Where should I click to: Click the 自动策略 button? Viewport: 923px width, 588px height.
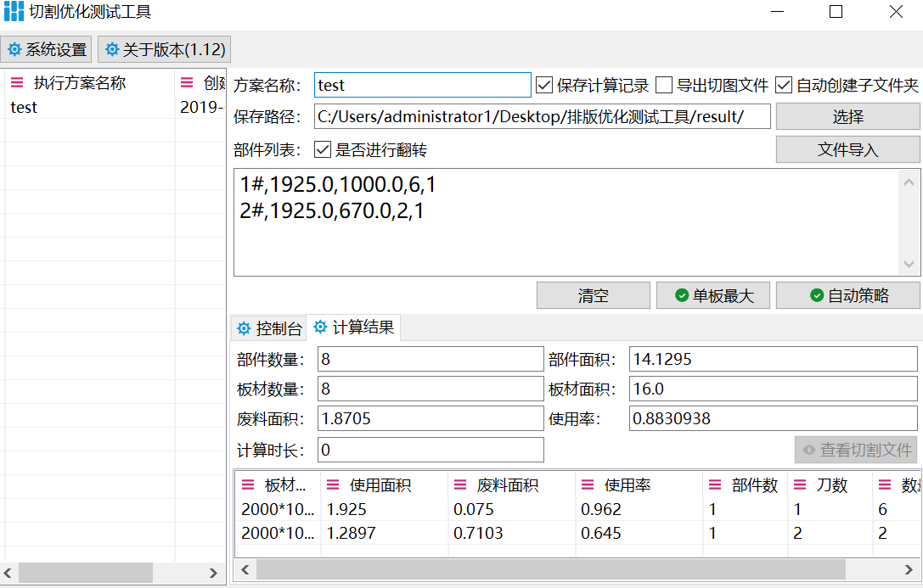pos(847,295)
